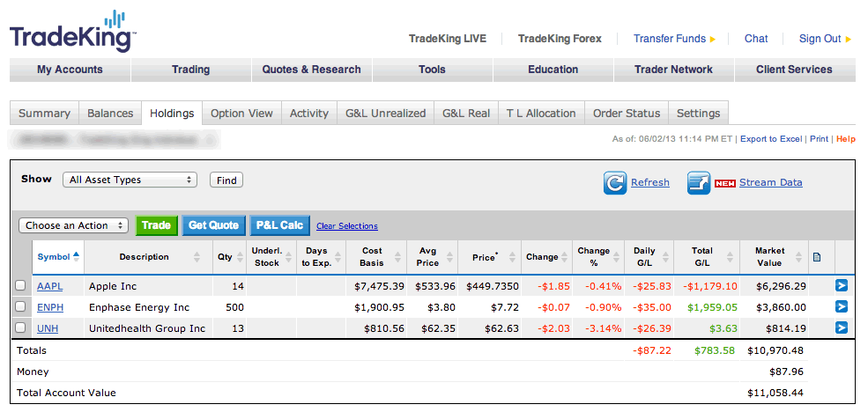Open the Trader Network menu
Image resolution: width=868 pixels, height=412 pixels.
pyautogui.click(x=674, y=70)
